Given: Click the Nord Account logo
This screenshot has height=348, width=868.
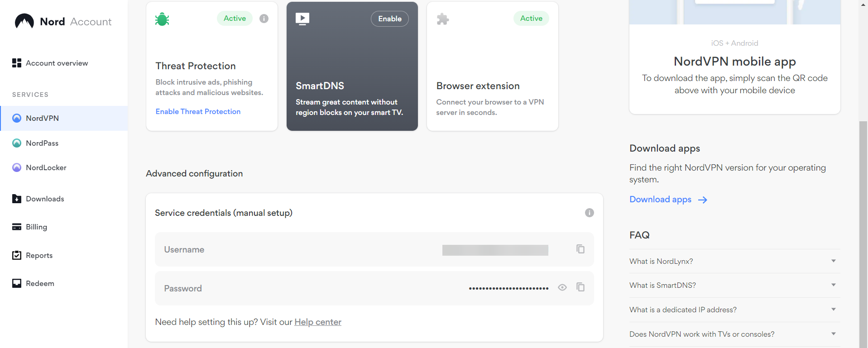Looking at the screenshot, I should pos(63,22).
